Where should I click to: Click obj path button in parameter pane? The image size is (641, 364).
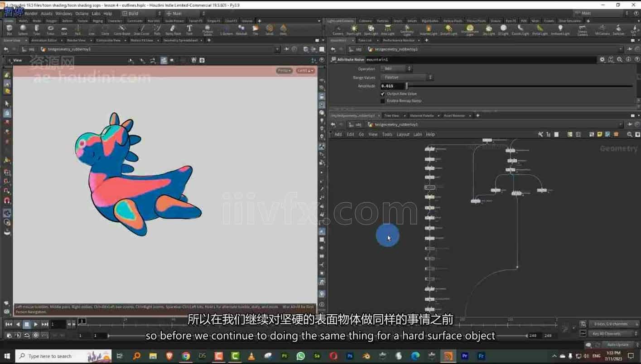tap(356, 49)
